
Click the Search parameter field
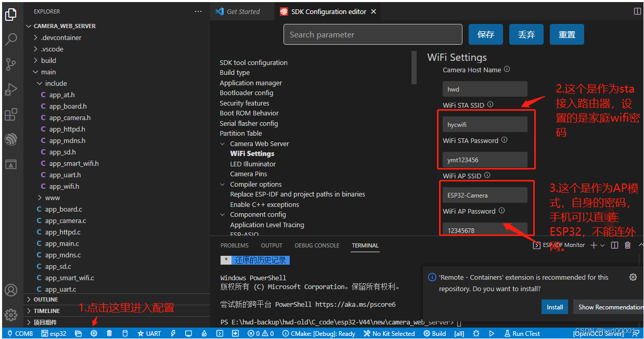(x=373, y=34)
